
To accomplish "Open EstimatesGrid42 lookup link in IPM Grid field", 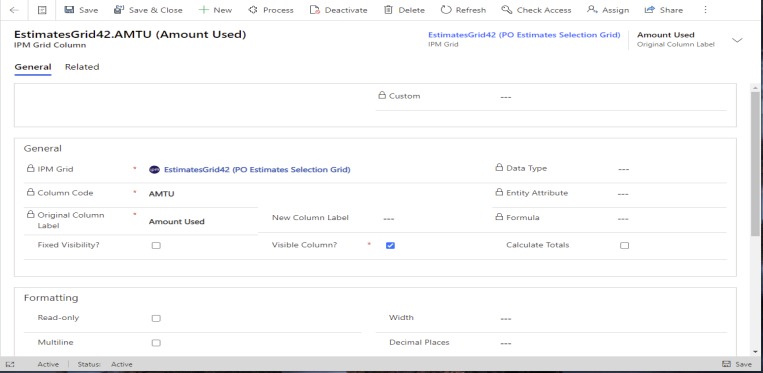I will pos(257,170).
